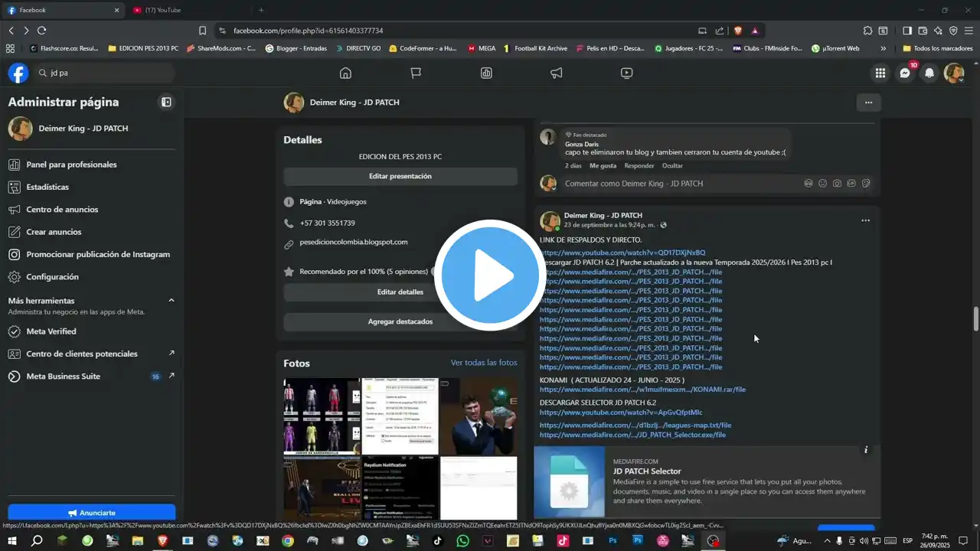The width and height of the screenshot is (980, 551).
Task: Open Google Chrome from the taskbar
Action: (x=287, y=540)
